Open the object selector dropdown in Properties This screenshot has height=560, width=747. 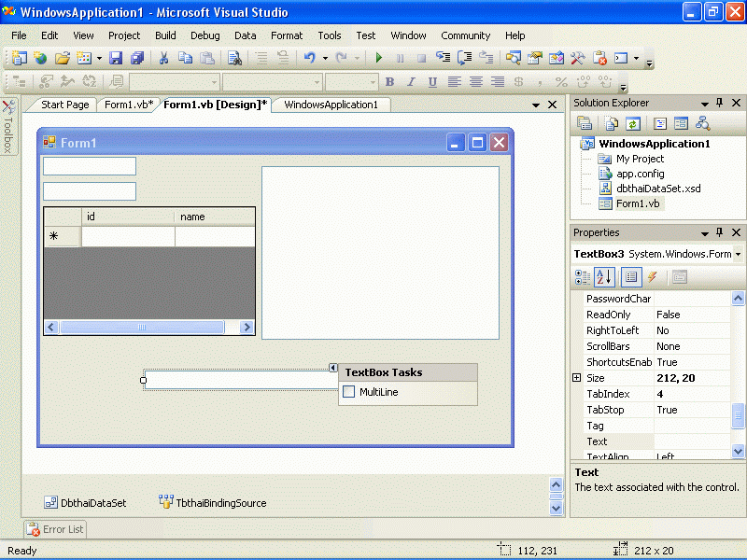pyautogui.click(x=738, y=254)
